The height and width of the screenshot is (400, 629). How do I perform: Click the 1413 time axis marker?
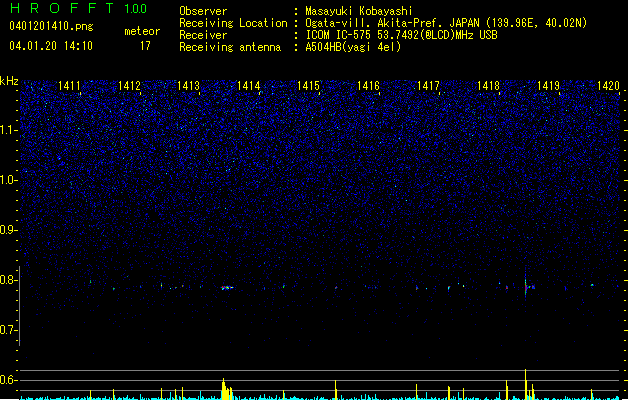click(189, 86)
